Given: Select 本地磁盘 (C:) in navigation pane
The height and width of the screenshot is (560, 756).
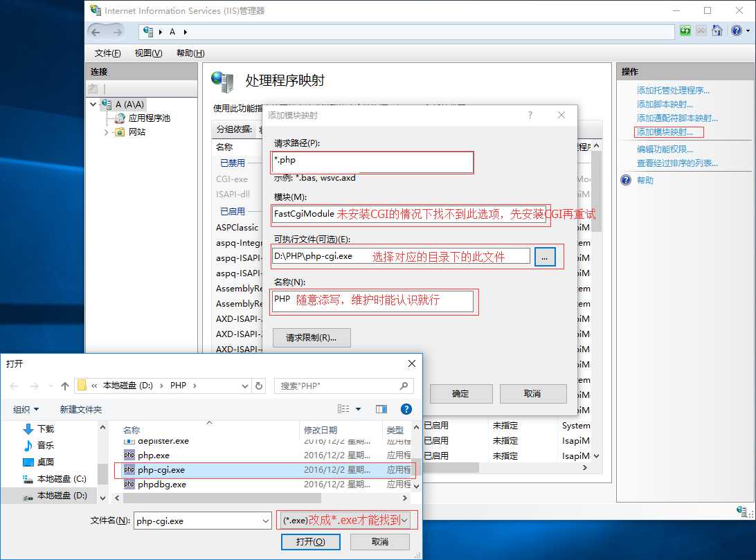Looking at the screenshot, I should click(55, 479).
